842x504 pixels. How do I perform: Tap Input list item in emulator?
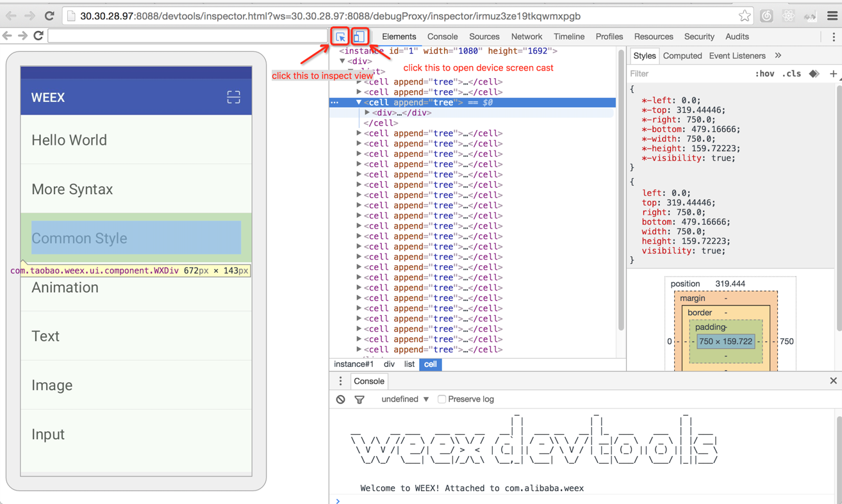pyautogui.click(x=136, y=434)
